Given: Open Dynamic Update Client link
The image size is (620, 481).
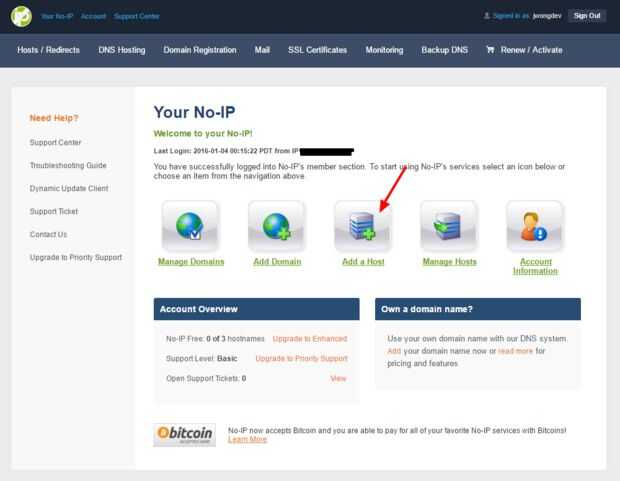Looking at the screenshot, I should point(69,188).
